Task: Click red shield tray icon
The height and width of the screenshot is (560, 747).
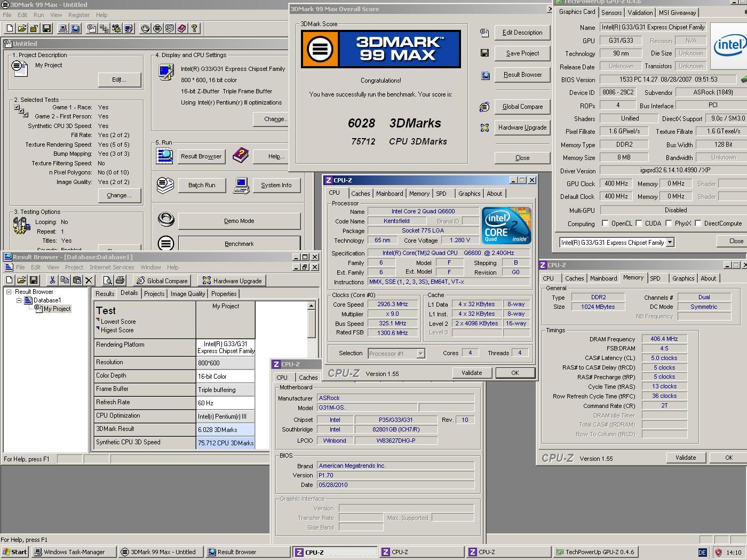Action: 718,553
